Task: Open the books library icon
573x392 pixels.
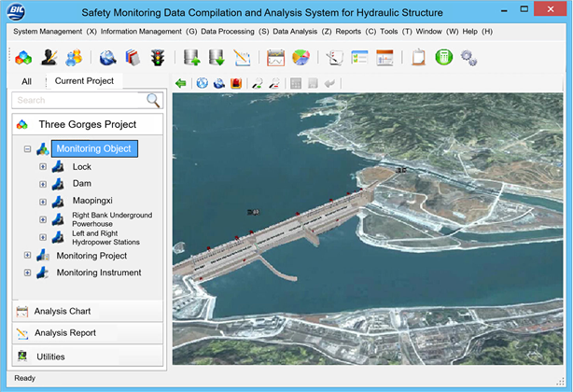Action: 133,58
